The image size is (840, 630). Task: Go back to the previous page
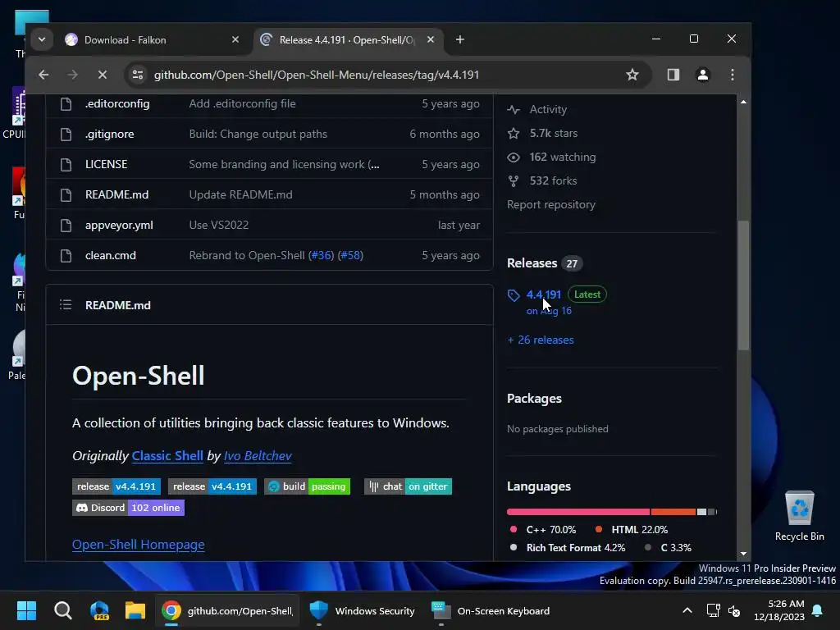[x=44, y=75]
